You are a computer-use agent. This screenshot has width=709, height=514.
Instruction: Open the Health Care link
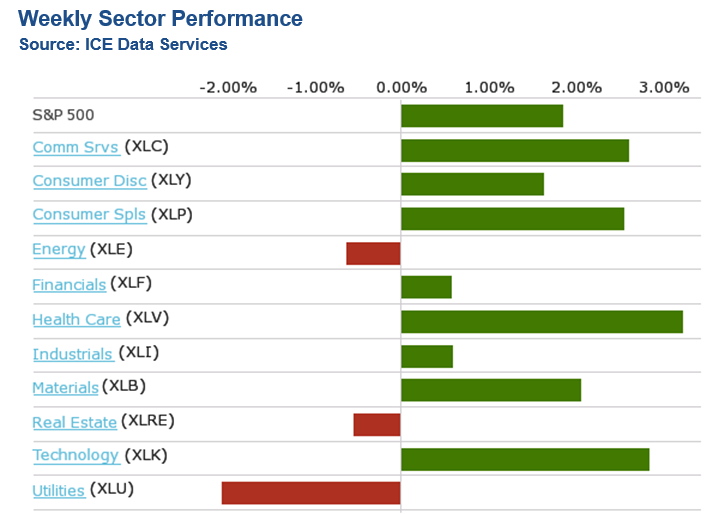pyautogui.click(x=76, y=320)
